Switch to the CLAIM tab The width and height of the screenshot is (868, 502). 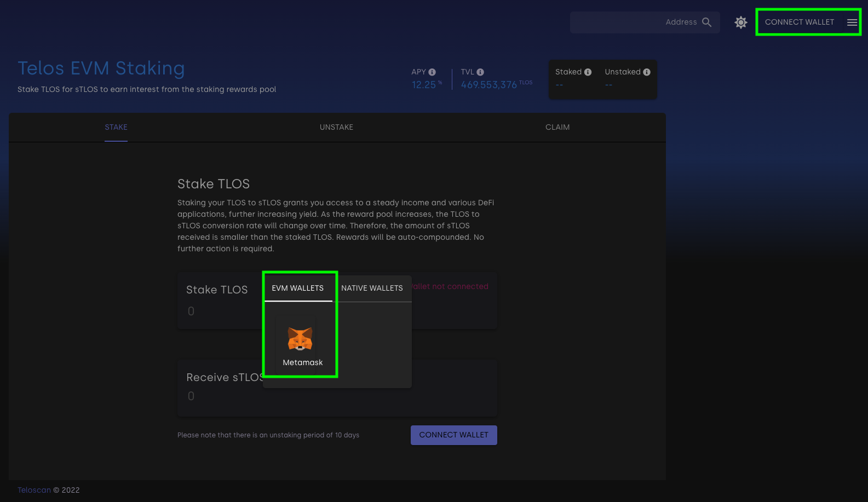click(557, 127)
